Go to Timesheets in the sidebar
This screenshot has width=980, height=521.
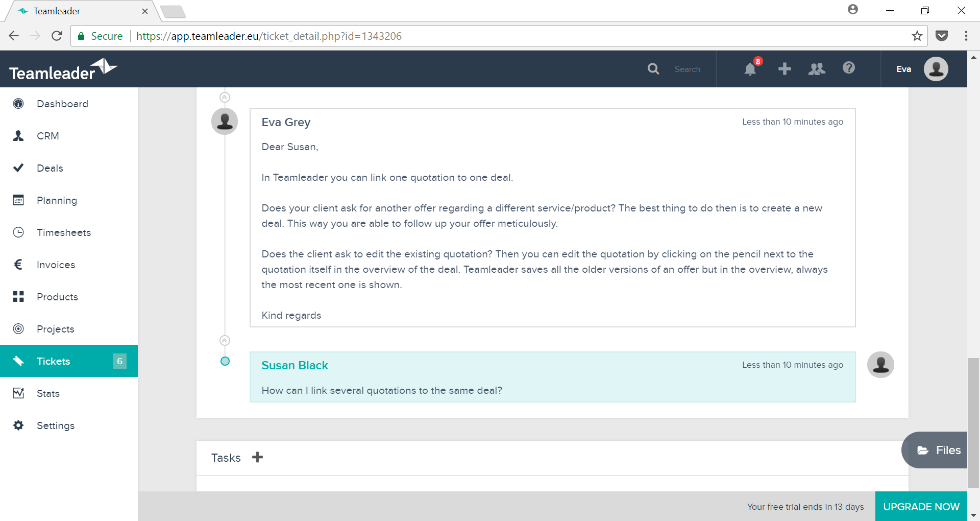(69, 232)
